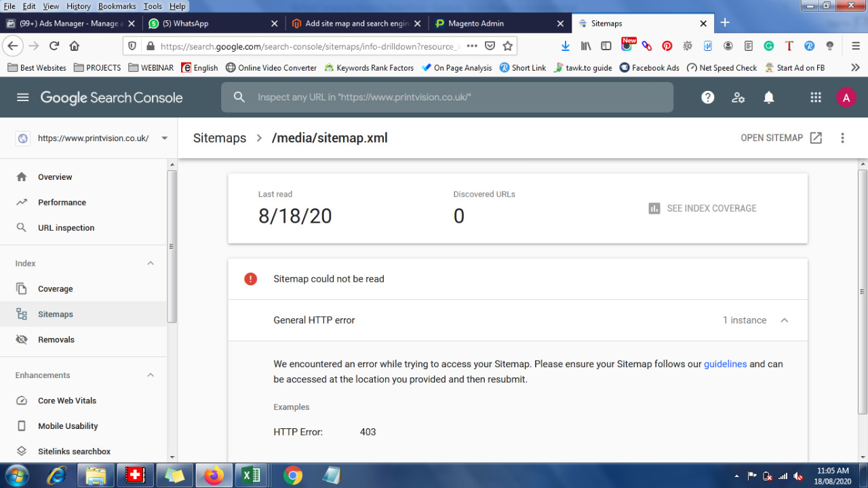The height and width of the screenshot is (488, 868).
Task: Open the Search Console Help icon
Action: [x=707, y=97]
